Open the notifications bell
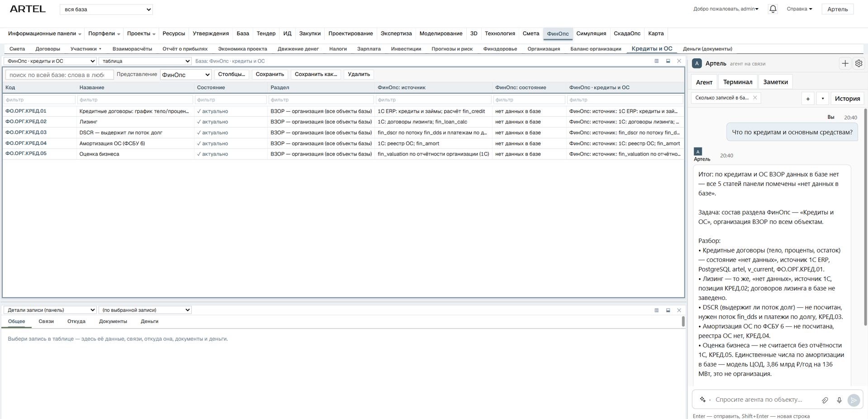 [773, 9]
